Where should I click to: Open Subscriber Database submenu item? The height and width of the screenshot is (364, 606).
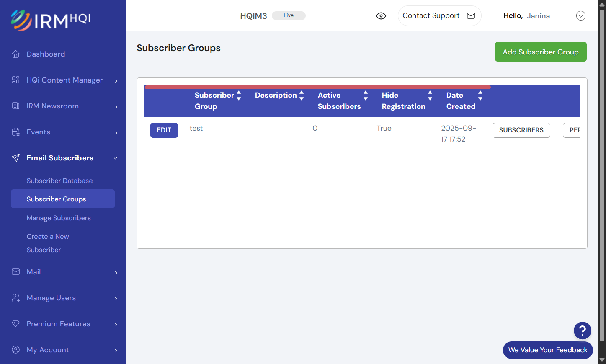60,181
